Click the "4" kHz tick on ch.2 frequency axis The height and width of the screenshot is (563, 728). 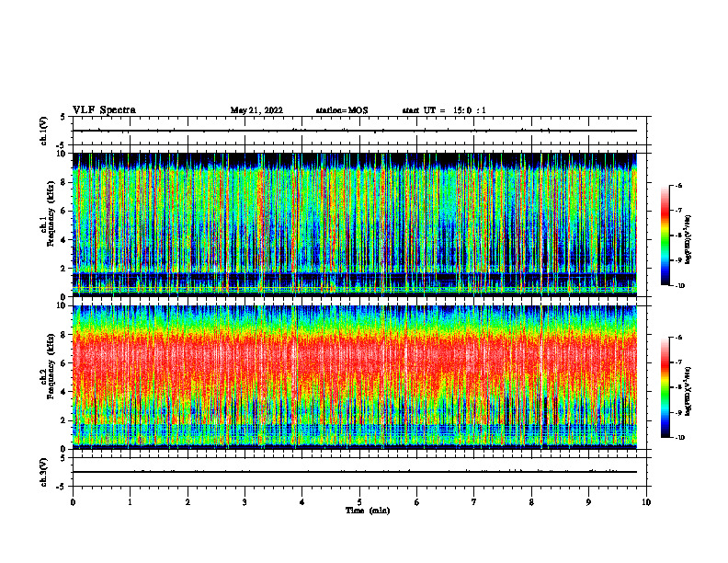click(x=63, y=392)
